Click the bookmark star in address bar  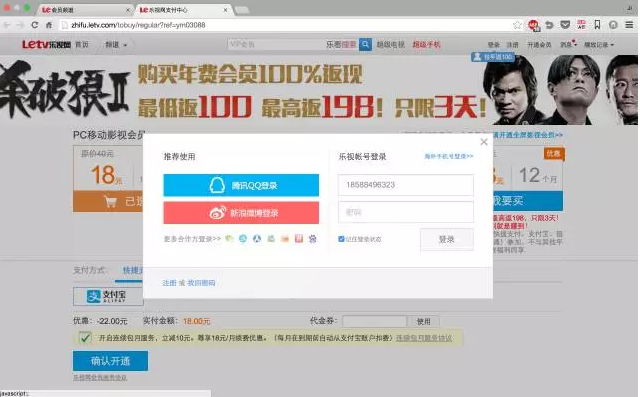point(517,25)
